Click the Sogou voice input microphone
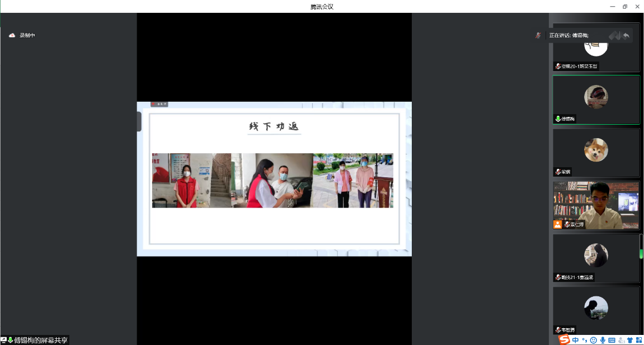 pos(603,339)
